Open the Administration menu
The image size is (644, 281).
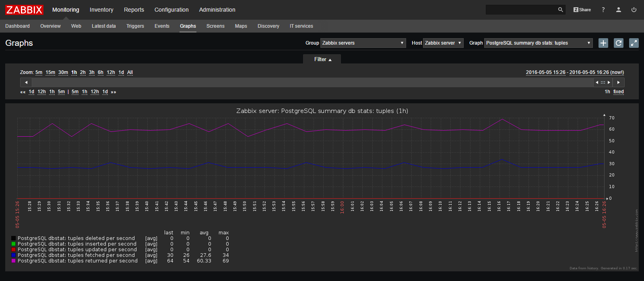[x=217, y=10]
